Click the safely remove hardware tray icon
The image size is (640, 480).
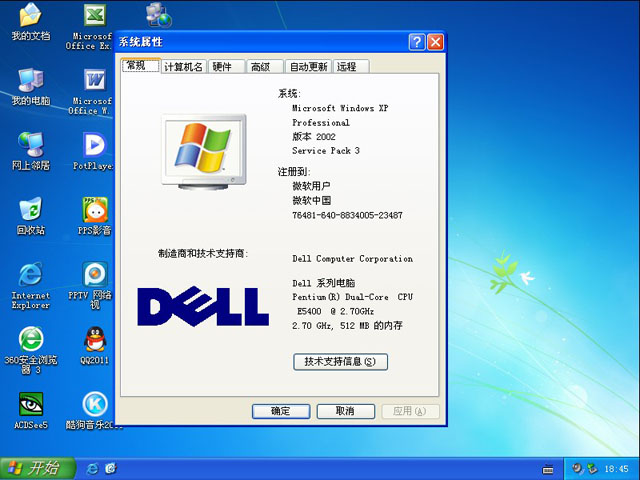[x=591, y=469]
